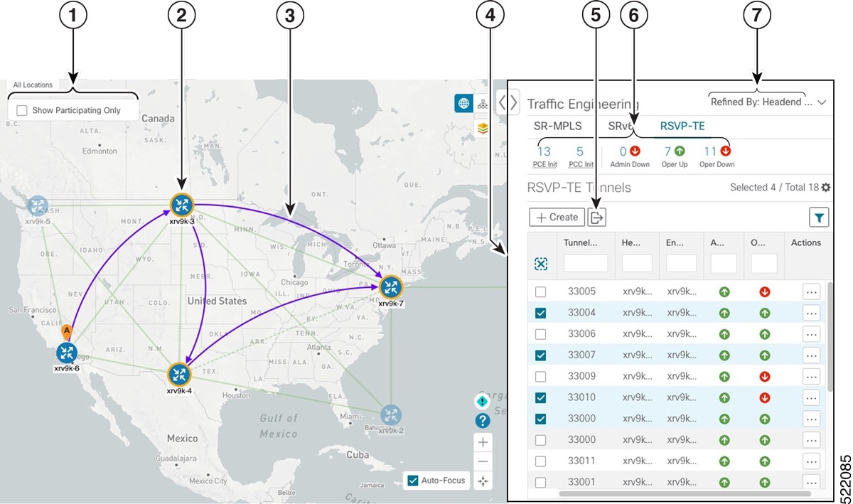
Task: Enable Show Participating Only
Action: pos(21,109)
